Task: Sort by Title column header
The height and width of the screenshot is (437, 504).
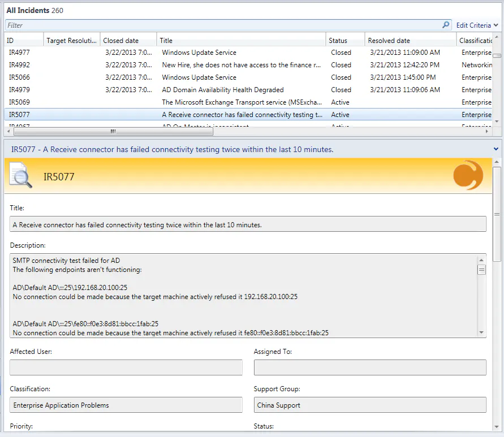Action: point(241,41)
